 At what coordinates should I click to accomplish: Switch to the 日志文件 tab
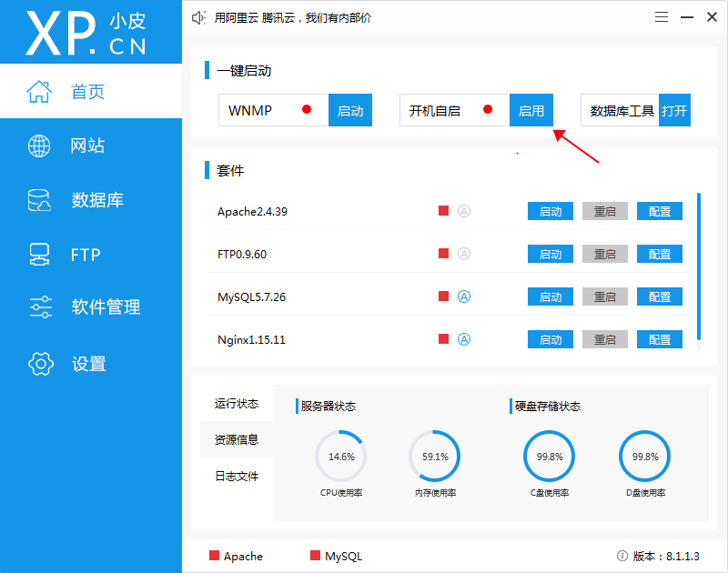[237, 476]
